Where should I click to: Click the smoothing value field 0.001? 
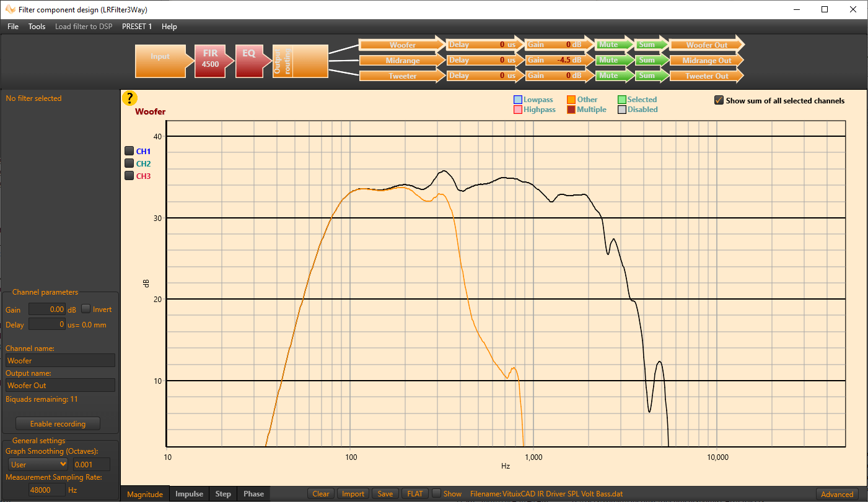tap(91, 464)
